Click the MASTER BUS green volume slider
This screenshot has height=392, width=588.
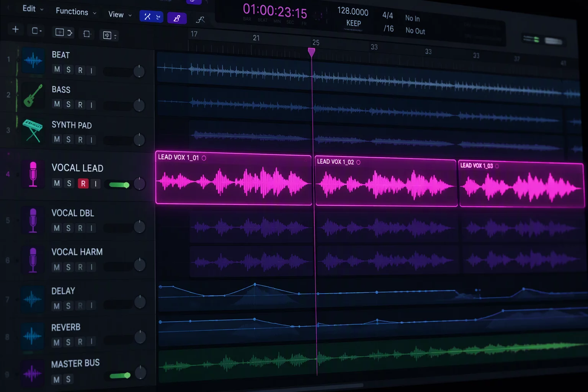coord(120,376)
